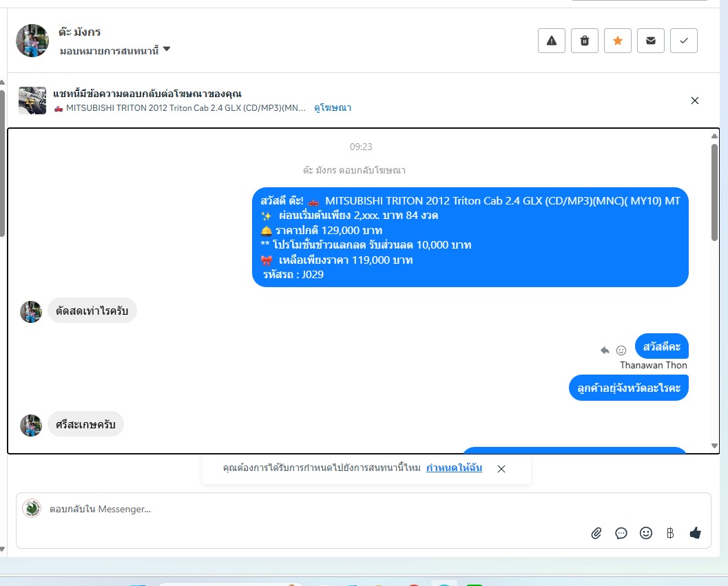Screen dimensions: 728x586
Task: Open ต๊ะ มังกร profile picture in header
Action: coord(32,41)
